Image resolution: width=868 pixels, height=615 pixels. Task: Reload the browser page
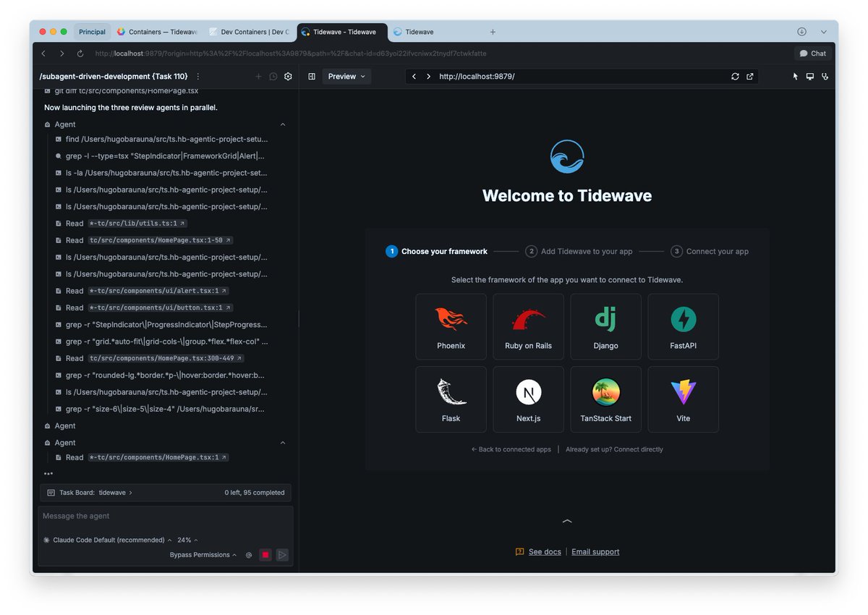click(80, 54)
